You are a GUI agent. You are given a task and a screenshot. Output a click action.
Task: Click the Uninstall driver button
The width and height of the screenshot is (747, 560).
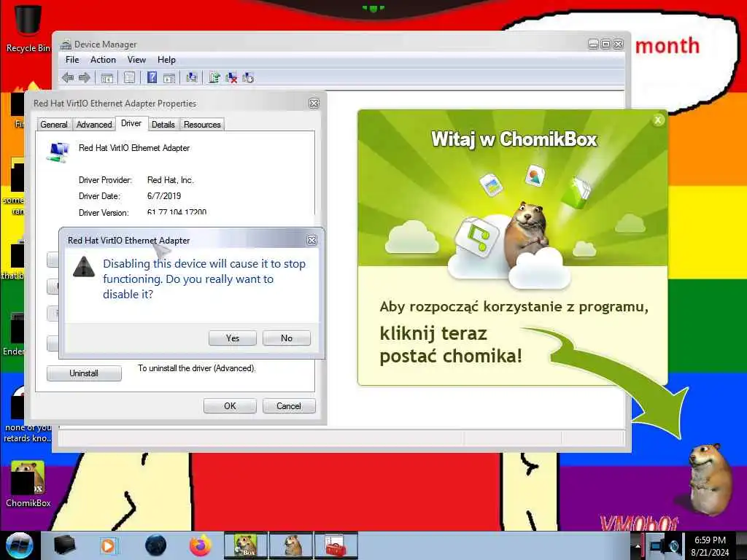(84, 373)
